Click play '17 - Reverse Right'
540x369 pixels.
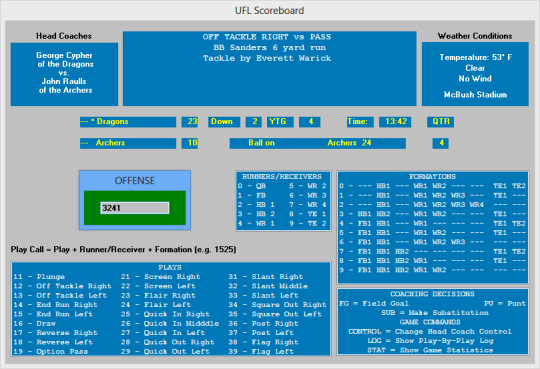tap(55, 332)
